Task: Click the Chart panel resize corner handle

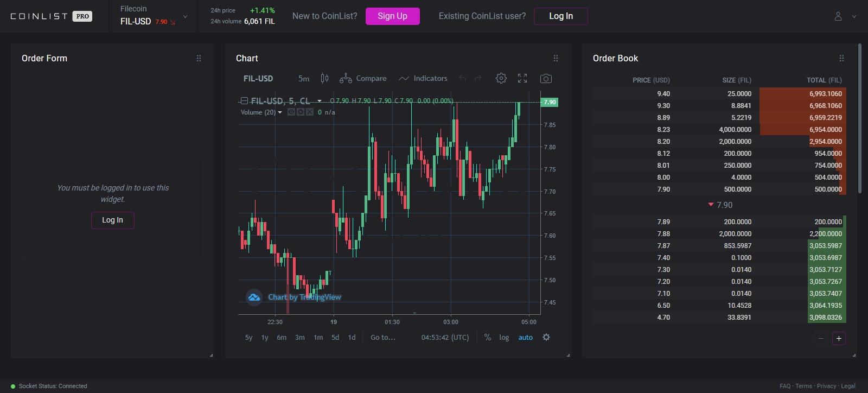Action: click(568, 355)
